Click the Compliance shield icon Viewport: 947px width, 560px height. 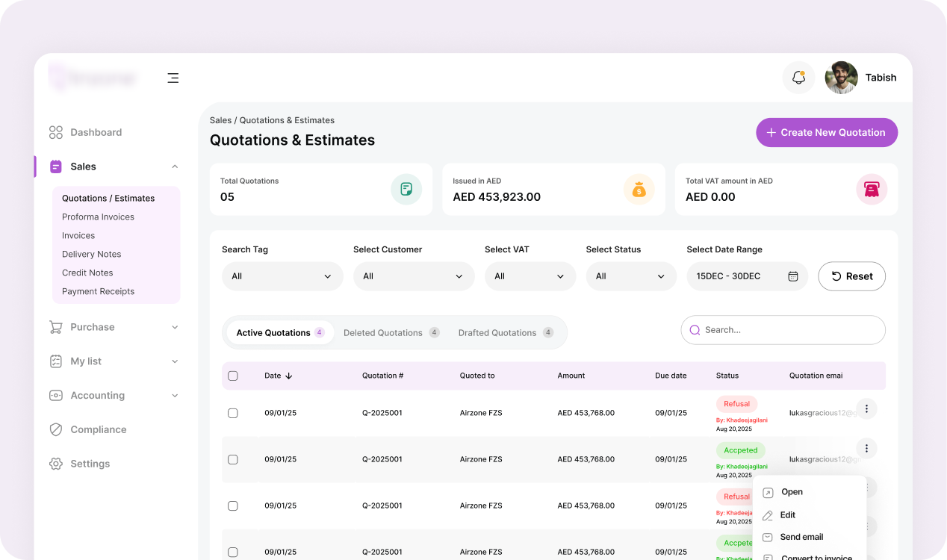[56, 429]
